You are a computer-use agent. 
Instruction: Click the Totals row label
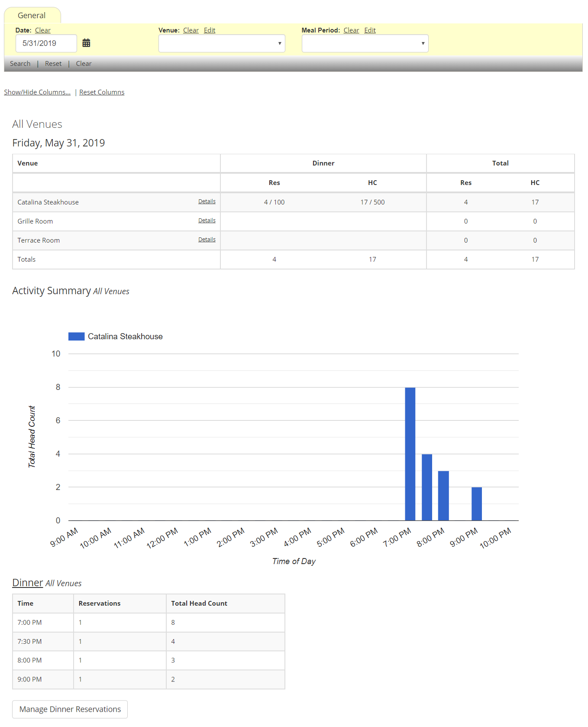(x=26, y=260)
